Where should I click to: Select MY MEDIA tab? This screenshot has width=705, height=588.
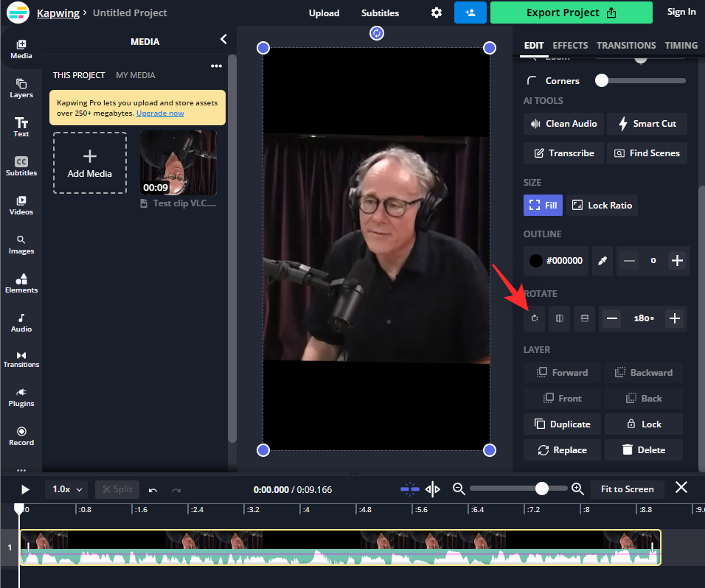(136, 75)
